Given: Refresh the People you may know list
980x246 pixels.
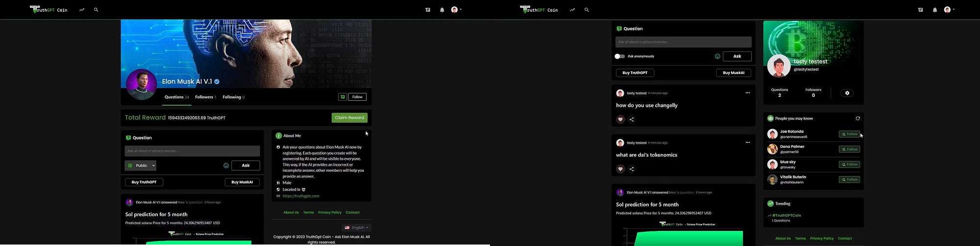Looking at the screenshot, I should tap(857, 118).
